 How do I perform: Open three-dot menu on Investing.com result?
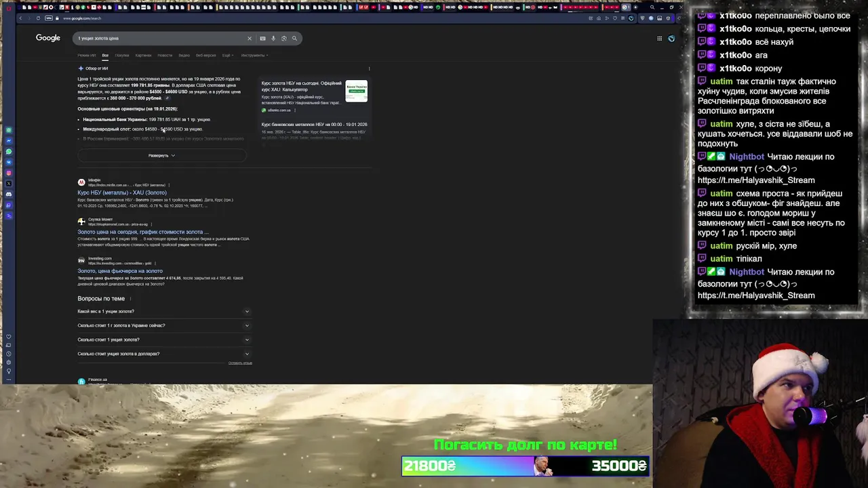tap(155, 263)
